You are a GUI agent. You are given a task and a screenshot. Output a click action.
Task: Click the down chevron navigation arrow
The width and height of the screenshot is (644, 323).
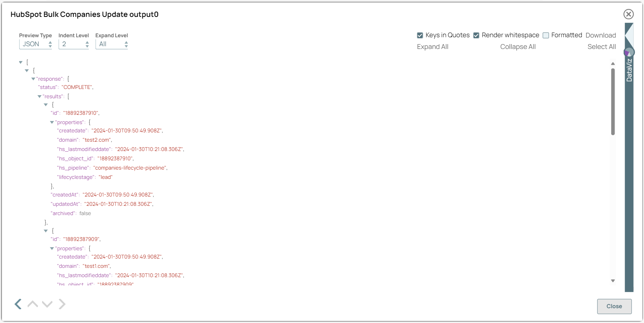pyautogui.click(x=47, y=304)
